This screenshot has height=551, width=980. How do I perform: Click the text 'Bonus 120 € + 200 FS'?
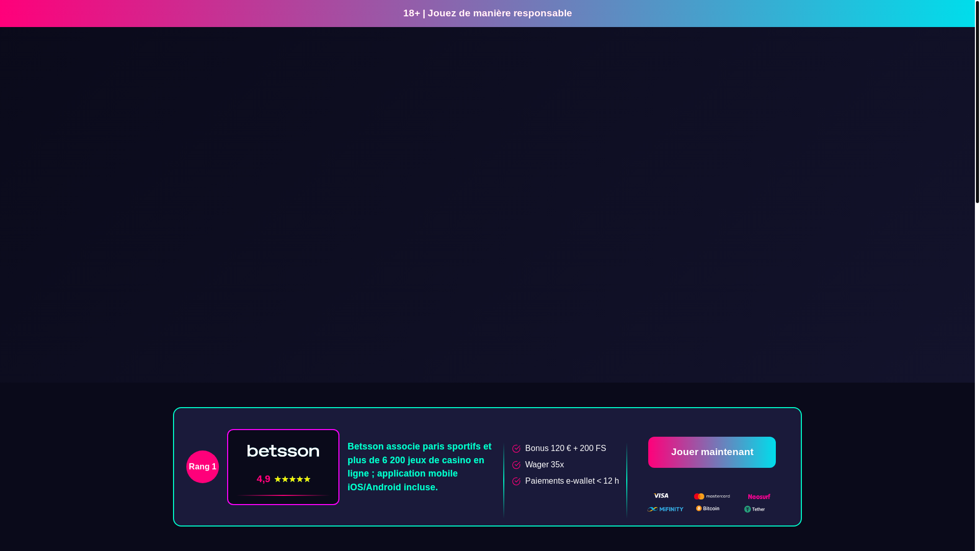tap(566, 448)
